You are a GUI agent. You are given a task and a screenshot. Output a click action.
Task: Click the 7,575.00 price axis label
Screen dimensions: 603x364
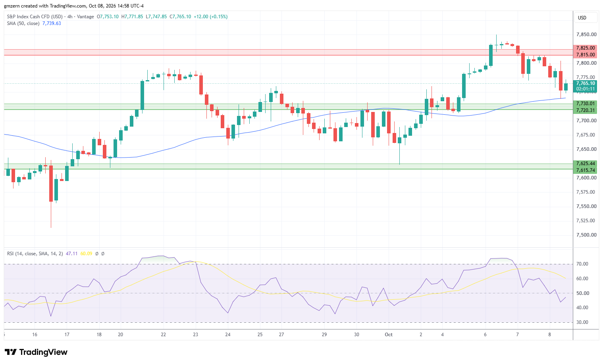(586, 192)
